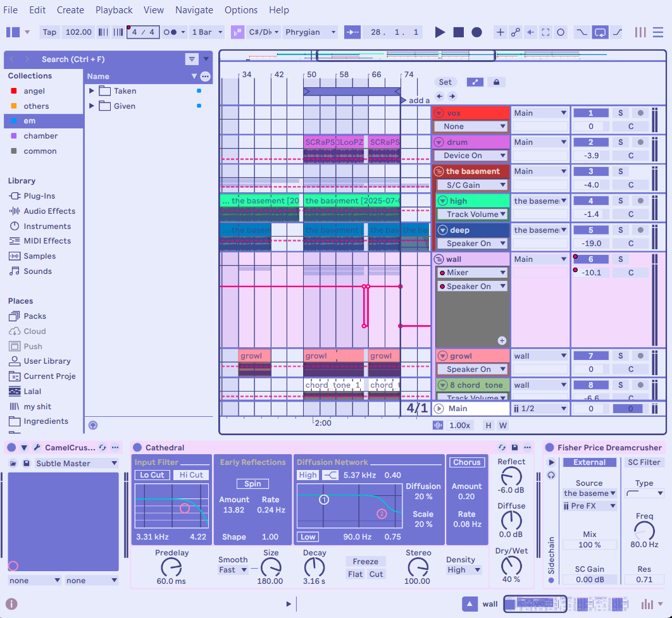Click the lock icon next to Set
Image resolution: width=672 pixels, height=618 pixels.
pyautogui.click(x=496, y=82)
